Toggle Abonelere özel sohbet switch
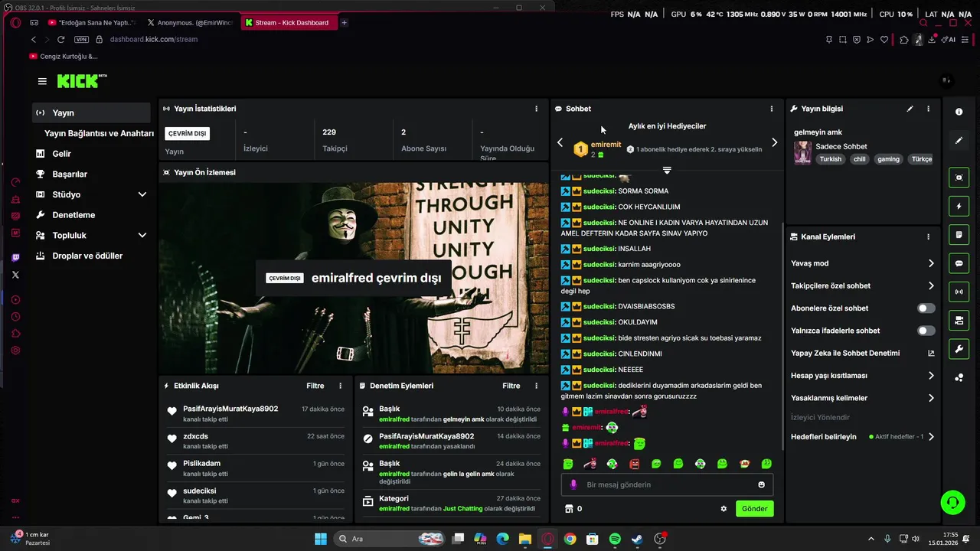 (926, 308)
